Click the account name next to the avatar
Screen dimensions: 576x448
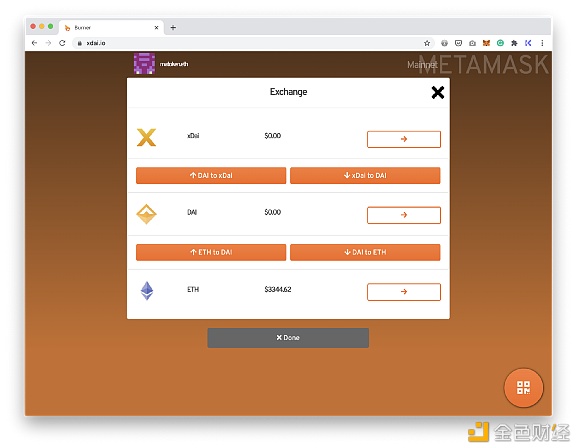tap(174, 64)
